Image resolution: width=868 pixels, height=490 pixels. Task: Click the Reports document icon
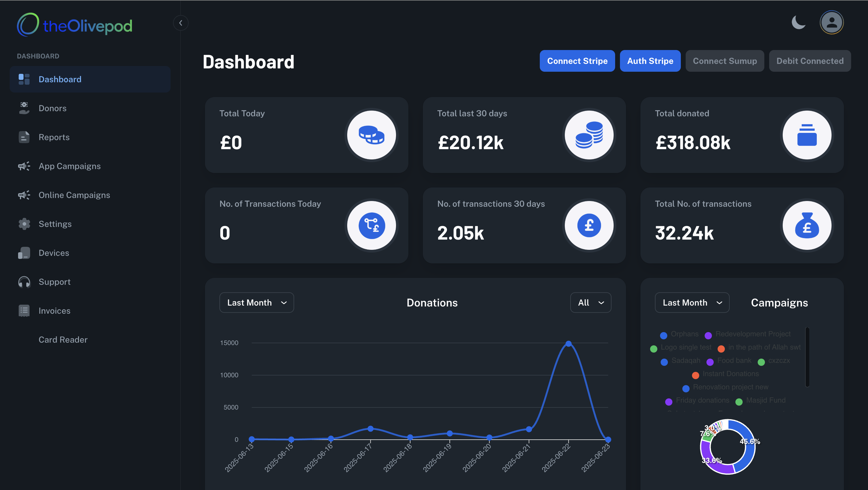[24, 137]
